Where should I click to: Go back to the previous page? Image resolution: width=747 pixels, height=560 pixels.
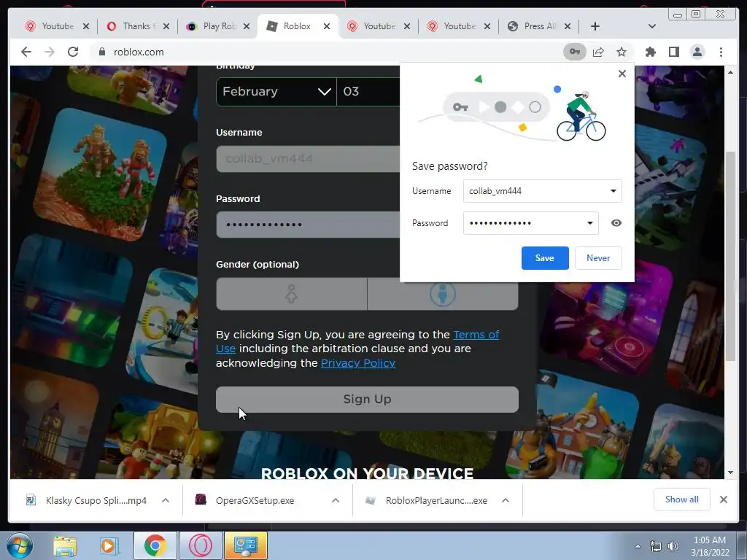point(26,52)
